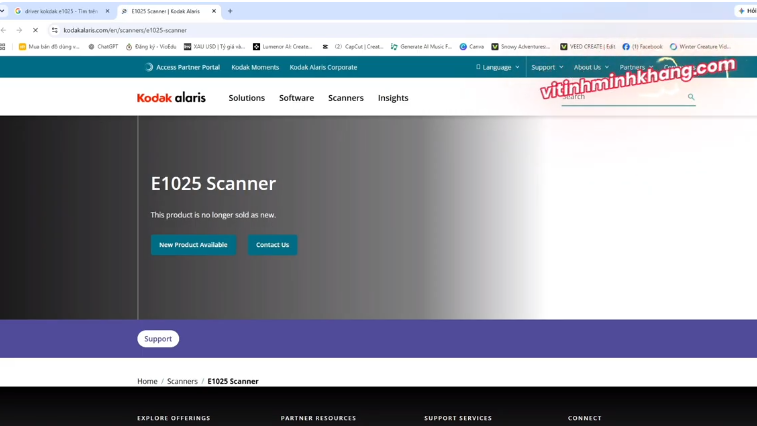This screenshot has width=757, height=426.
Task: Open the Đăng ký - VioEdu bookmark
Action: [x=151, y=47]
